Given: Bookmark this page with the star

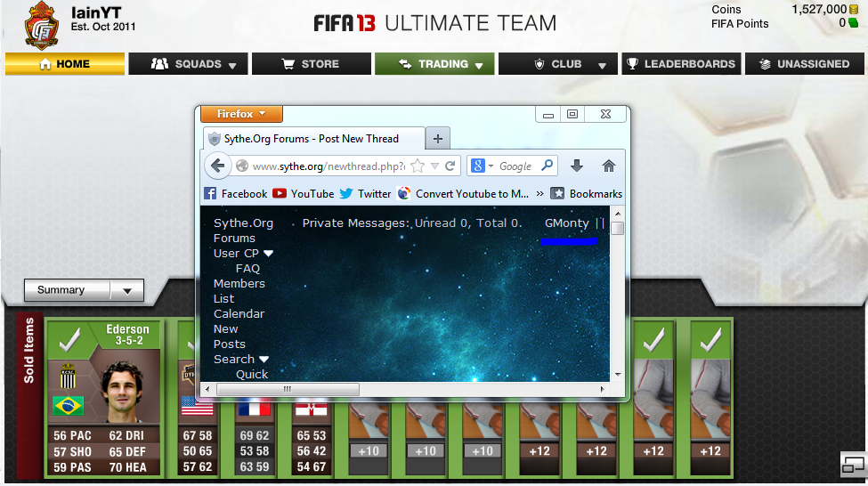Looking at the screenshot, I should tap(418, 166).
